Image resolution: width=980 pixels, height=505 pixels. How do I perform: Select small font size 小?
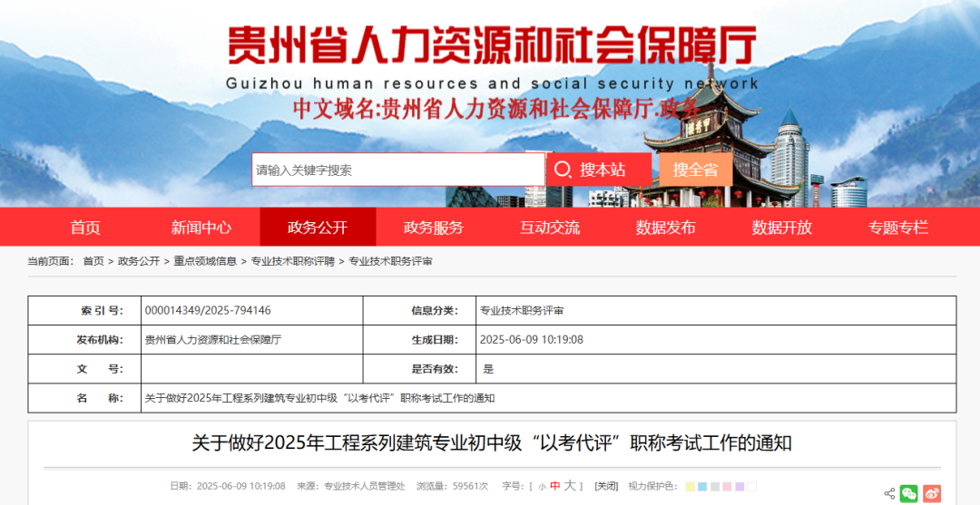click(x=542, y=487)
